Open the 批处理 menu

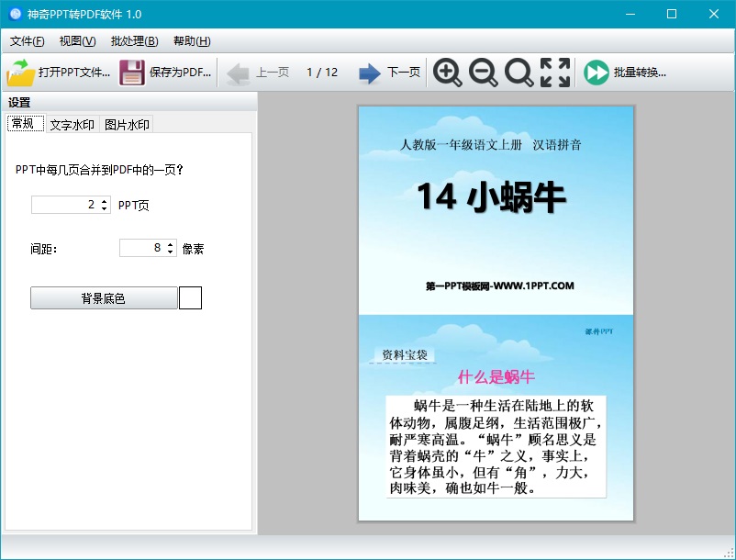pyautogui.click(x=134, y=40)
